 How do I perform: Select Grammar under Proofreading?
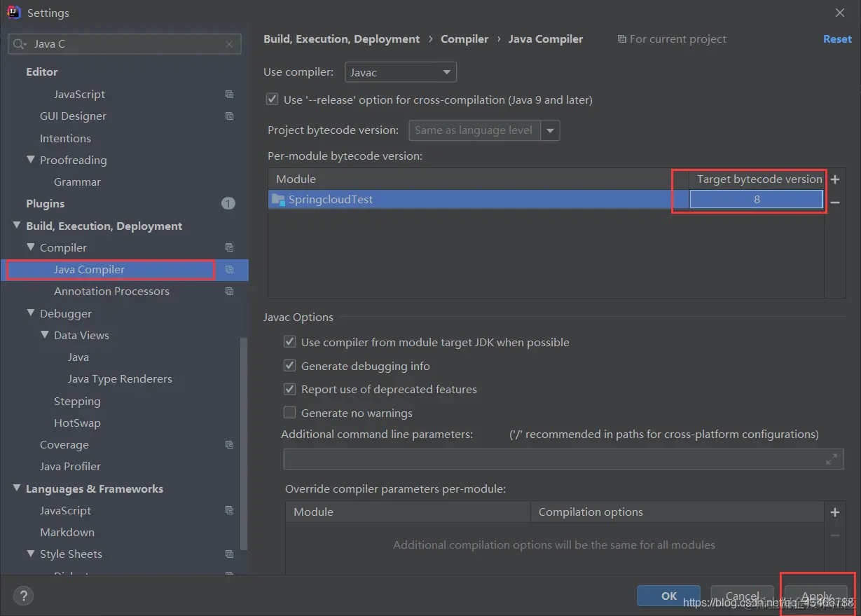tap(77, 182)
